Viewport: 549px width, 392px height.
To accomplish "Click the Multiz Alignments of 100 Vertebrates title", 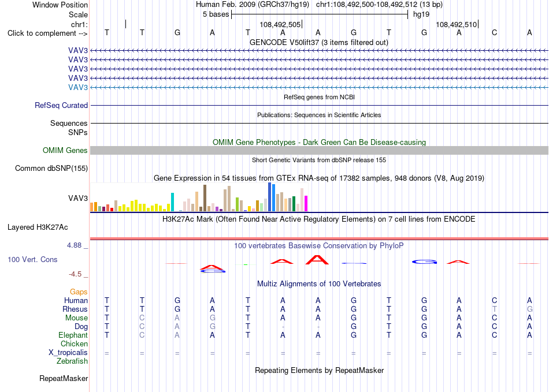I will coord(319,283).
